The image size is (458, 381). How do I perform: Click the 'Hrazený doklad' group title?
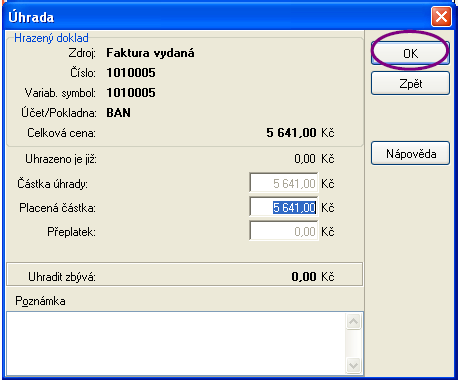(x=51, y=38)
